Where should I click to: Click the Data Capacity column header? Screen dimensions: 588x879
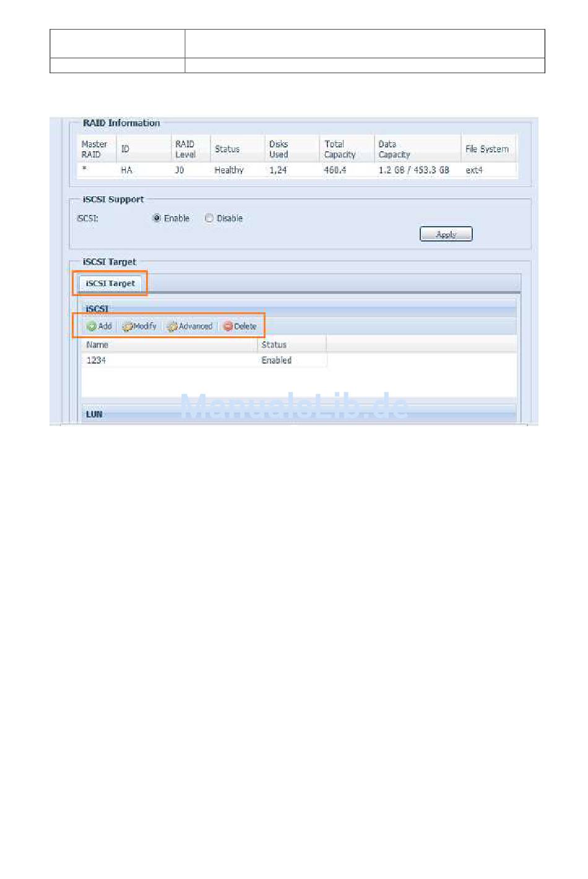417,149
